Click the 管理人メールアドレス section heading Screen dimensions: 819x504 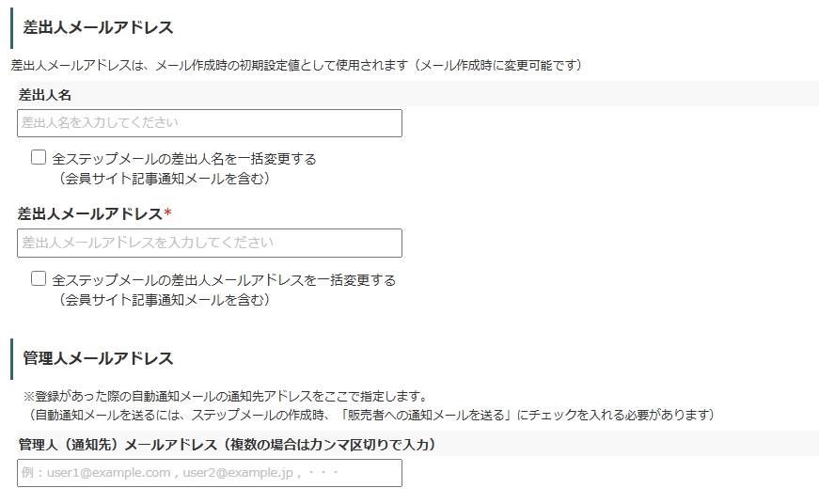98,358
